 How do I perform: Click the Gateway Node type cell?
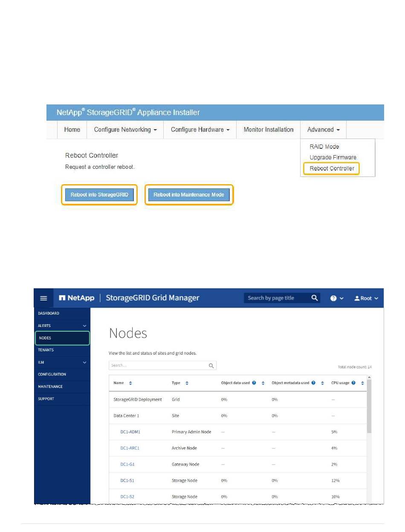185,464
